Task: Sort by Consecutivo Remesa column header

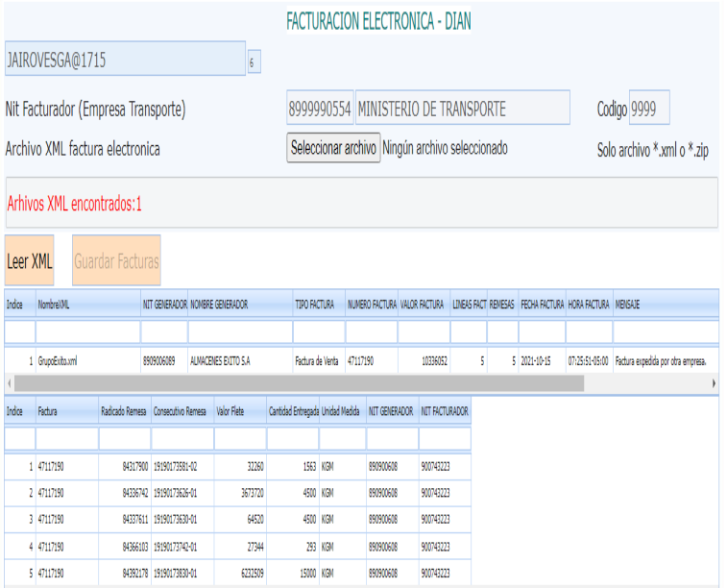Action: [182, 411]
